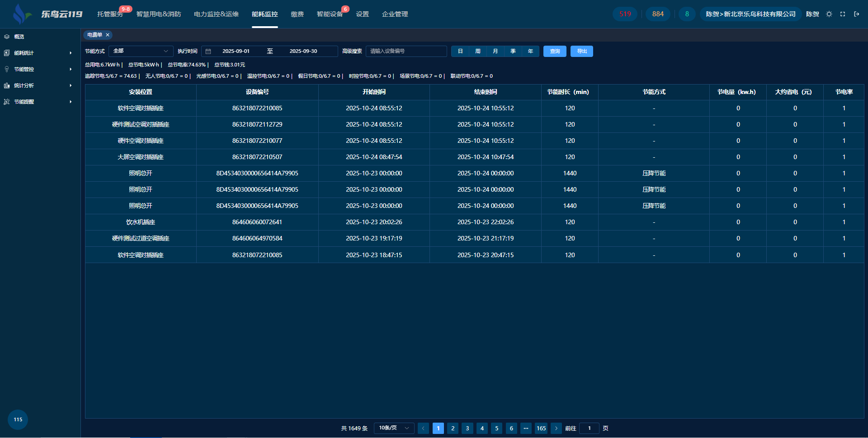The width and height of the screenshot is (868, 438).
Task: Close the 电费单 tab with its X
Action: pyautogui.click(x=108, y=35)
